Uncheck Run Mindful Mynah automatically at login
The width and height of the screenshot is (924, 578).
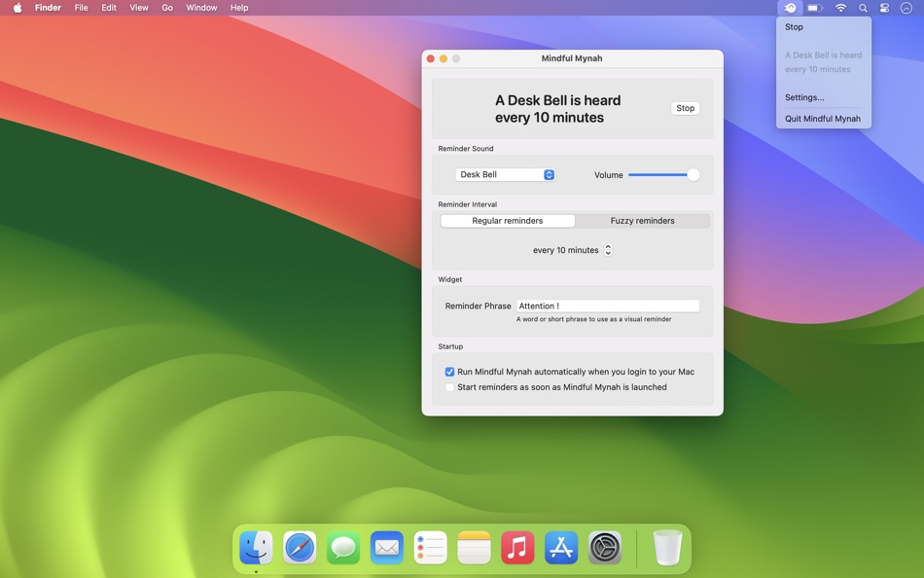coord(449,372)
